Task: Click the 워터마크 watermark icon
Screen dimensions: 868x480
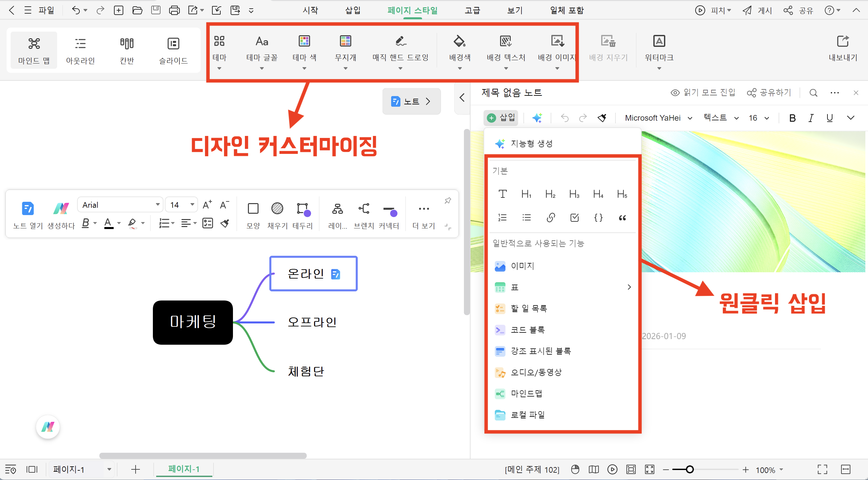Action: click(659, 42)
